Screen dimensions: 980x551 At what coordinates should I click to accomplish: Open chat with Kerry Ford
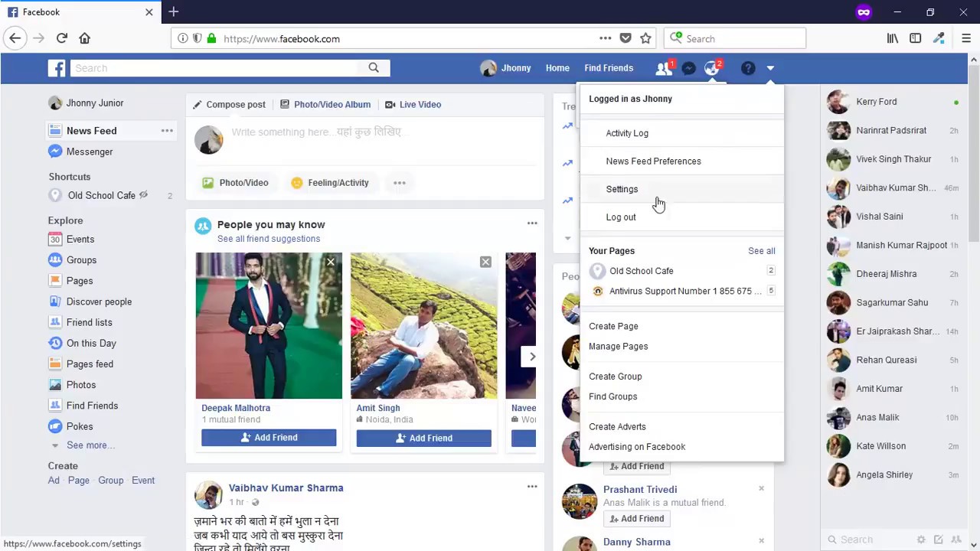point(893,102)
